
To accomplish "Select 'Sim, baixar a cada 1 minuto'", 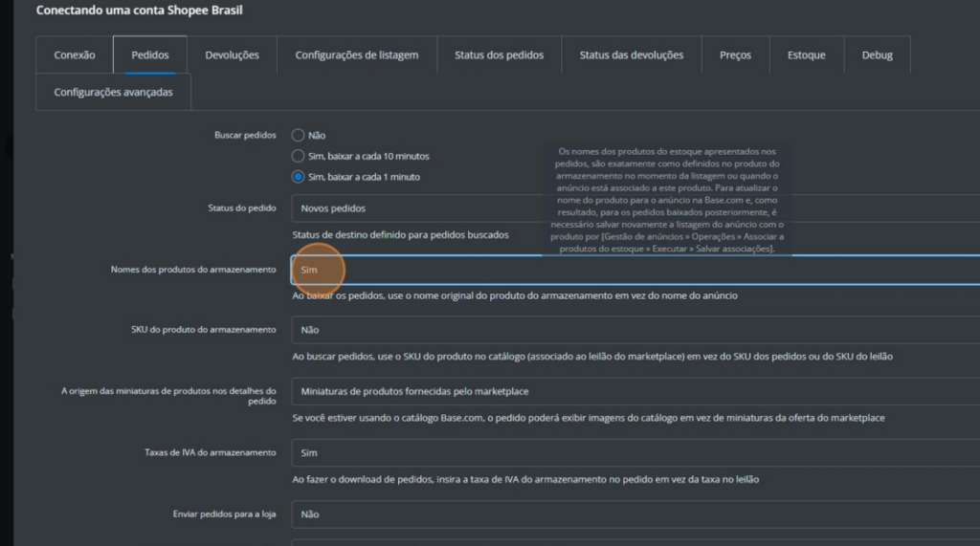I will coord(298,177).
